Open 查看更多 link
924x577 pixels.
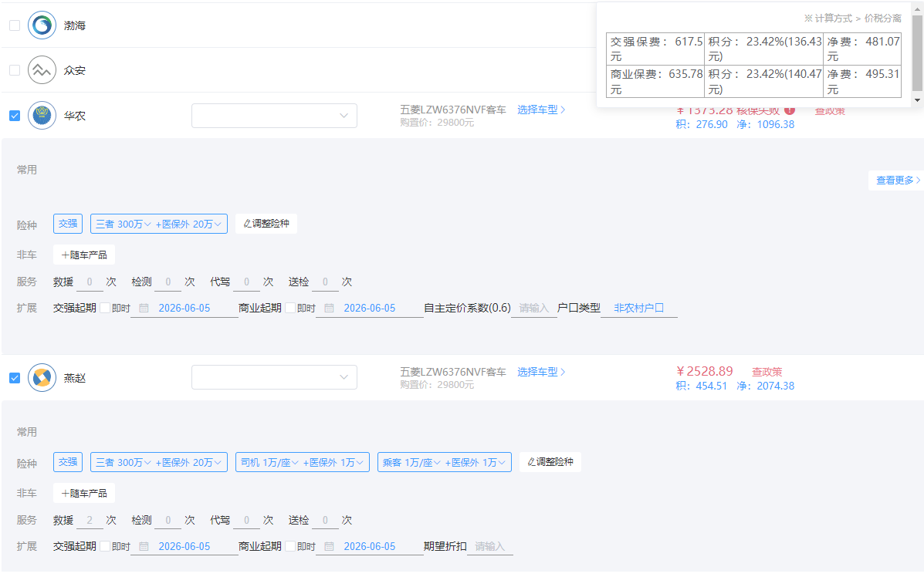(898, 181)
